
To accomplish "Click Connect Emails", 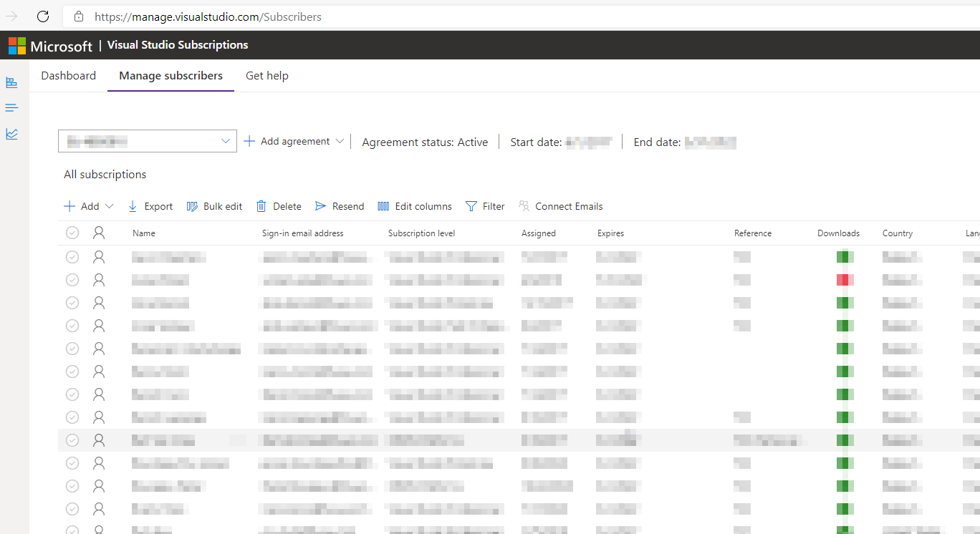I will [560, 206].
